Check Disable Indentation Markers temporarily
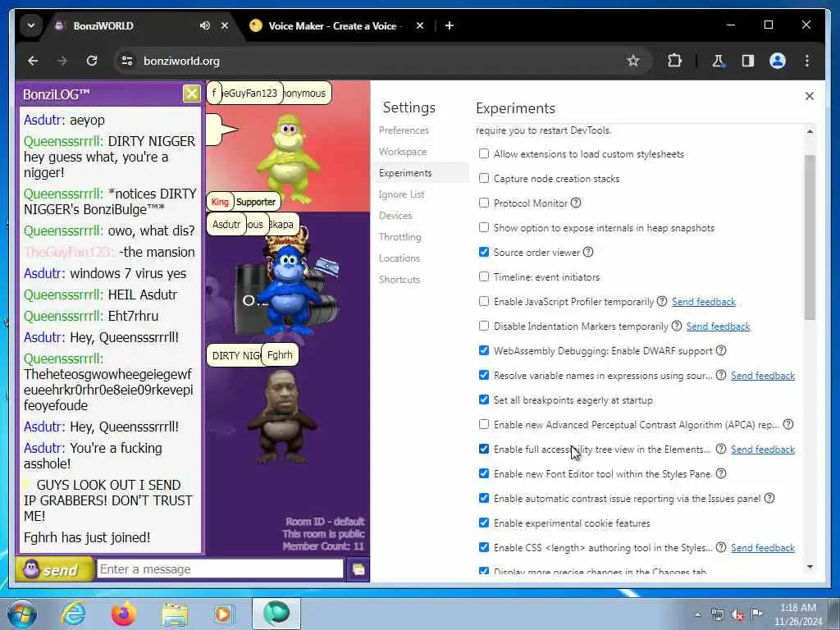 click(484, 326)
